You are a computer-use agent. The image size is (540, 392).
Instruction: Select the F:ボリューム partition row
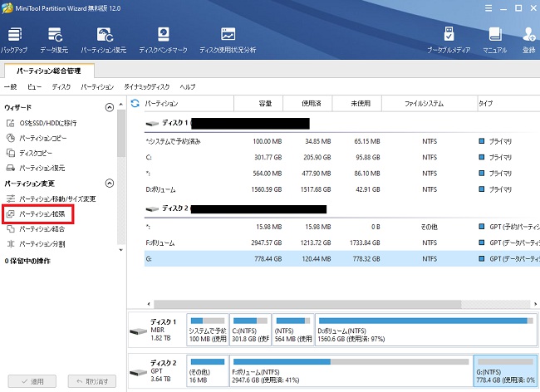tap(342, 243)
